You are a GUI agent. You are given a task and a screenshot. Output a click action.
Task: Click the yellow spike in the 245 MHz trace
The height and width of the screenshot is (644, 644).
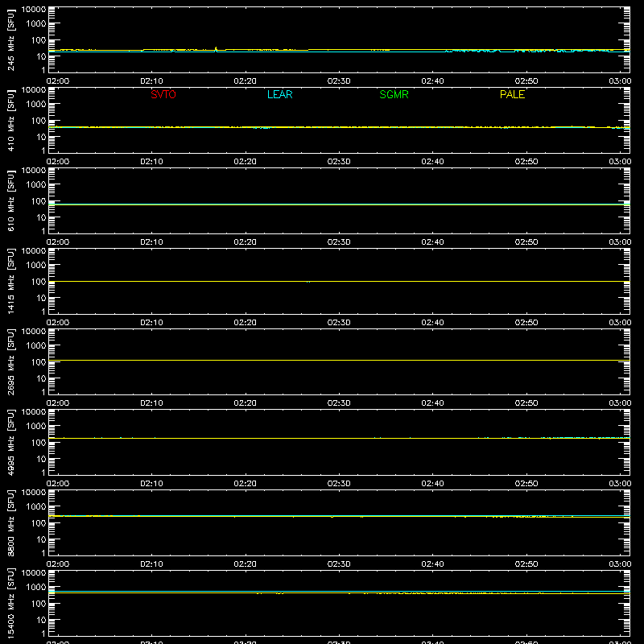[x=216, y=49]
